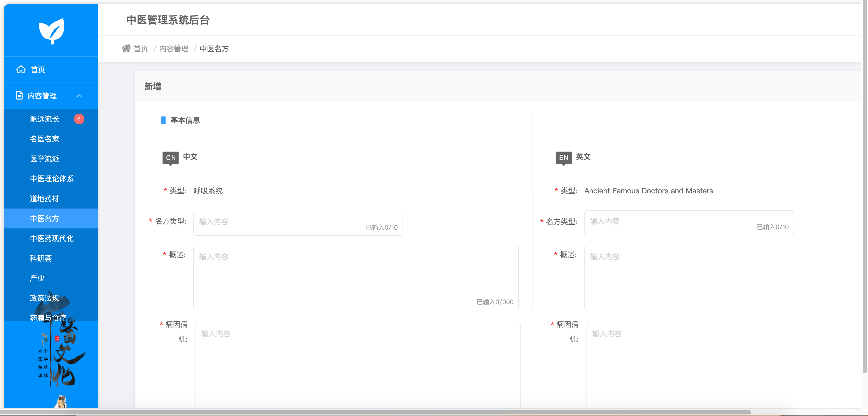Focus the Chinese 病因病机 textarea

point(358,365)
